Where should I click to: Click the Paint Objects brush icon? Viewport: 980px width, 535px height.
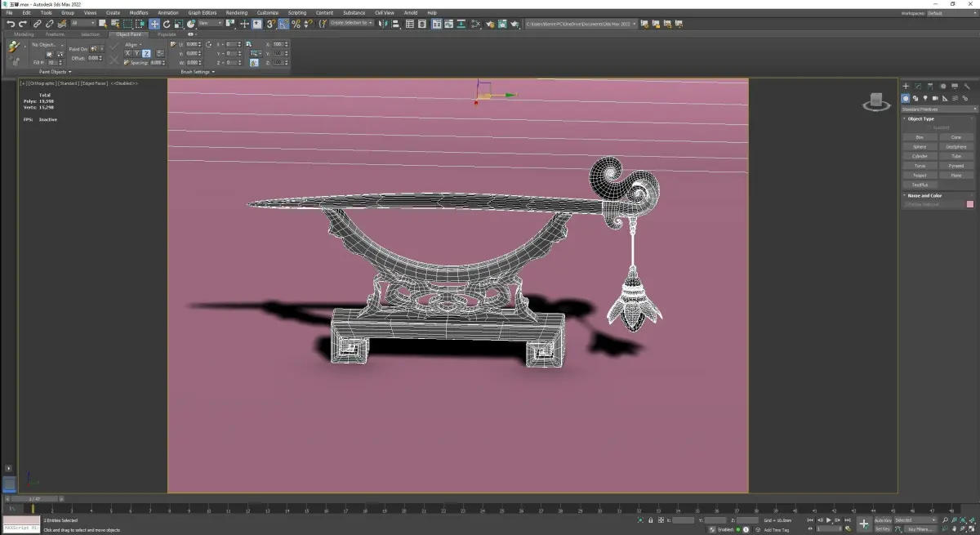tap(14, 47)
